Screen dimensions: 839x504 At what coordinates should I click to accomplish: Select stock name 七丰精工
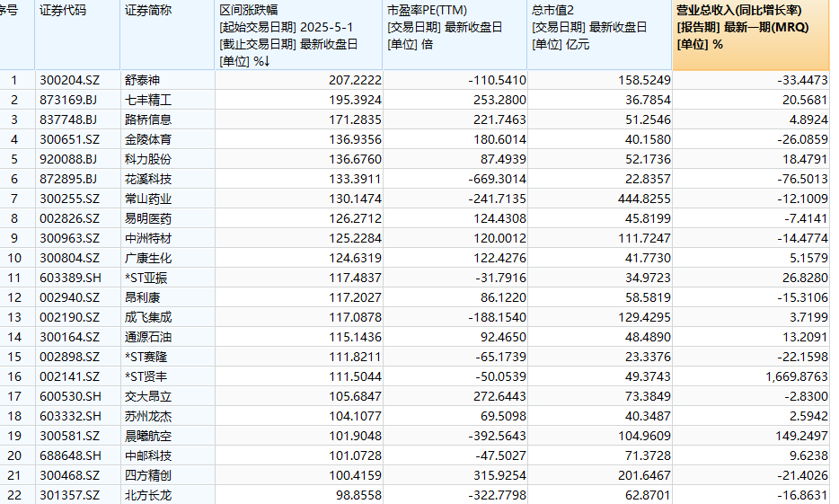tap(148, 100)
